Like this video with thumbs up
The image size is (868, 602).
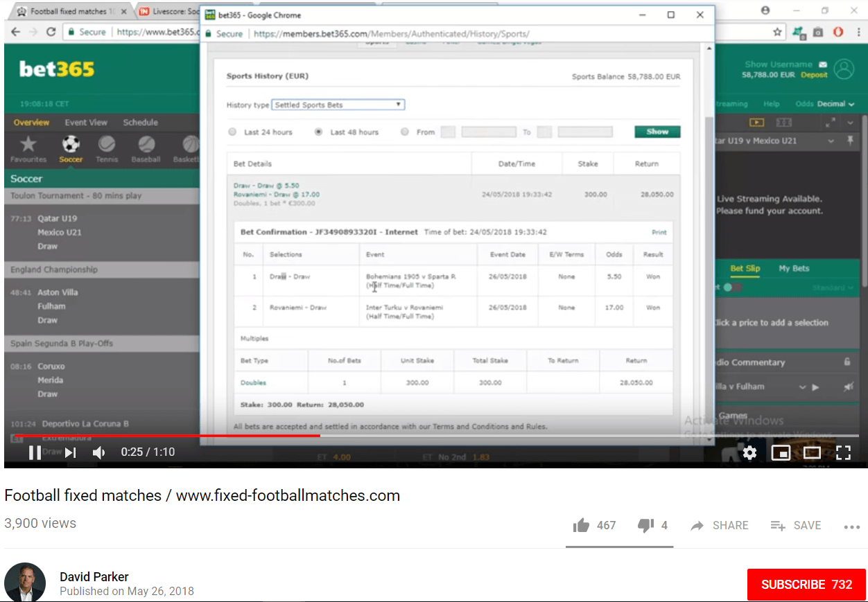pyautogui.click(x=581, y=526)
